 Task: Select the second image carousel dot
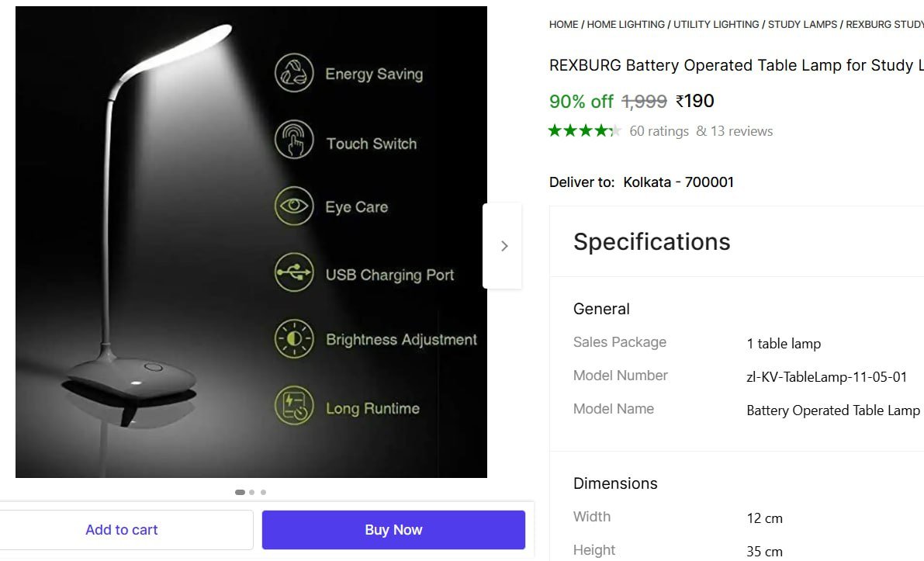[252, 492]
